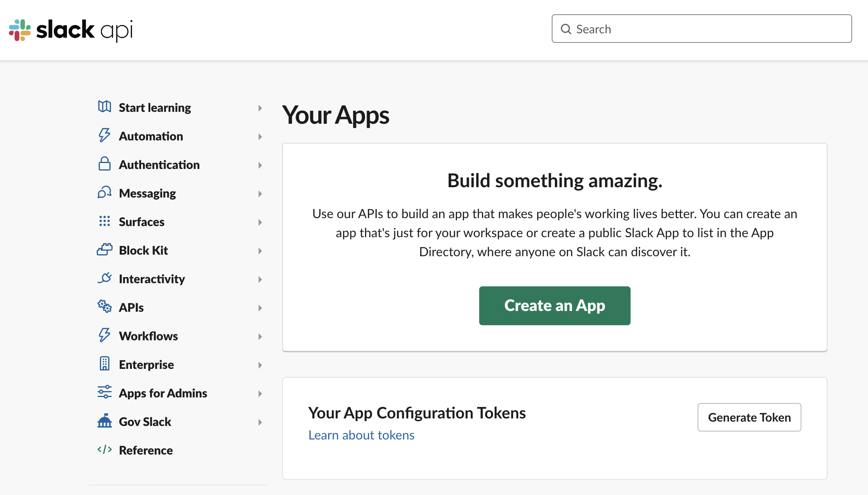The width and height of the screenshot is (868, 495).
Task: Select the Reference code brackets icon
Action: [x=104, y=450]
